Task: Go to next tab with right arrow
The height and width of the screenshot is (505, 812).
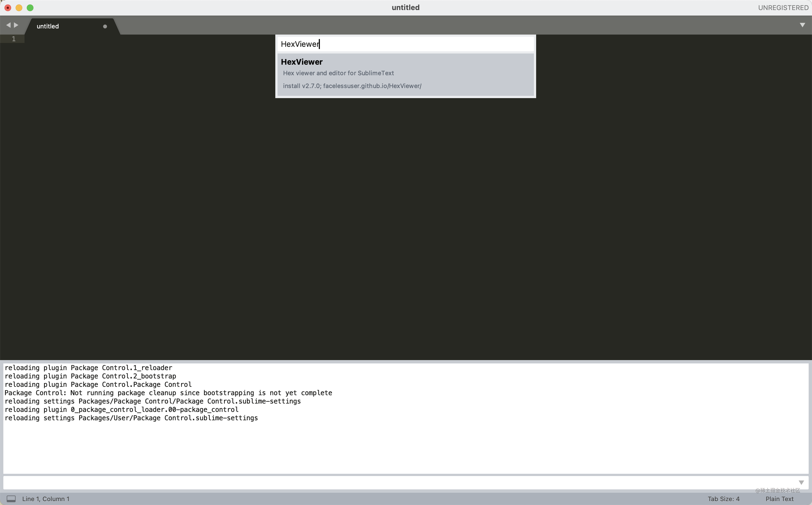Action: pyautogui.click(x=16, y=25)
